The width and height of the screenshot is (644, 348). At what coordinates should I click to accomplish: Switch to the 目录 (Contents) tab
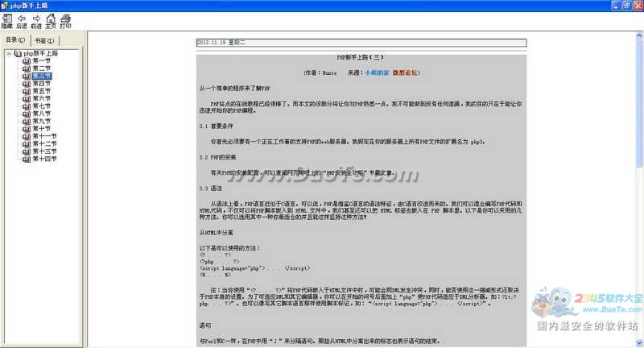(15, 39)
